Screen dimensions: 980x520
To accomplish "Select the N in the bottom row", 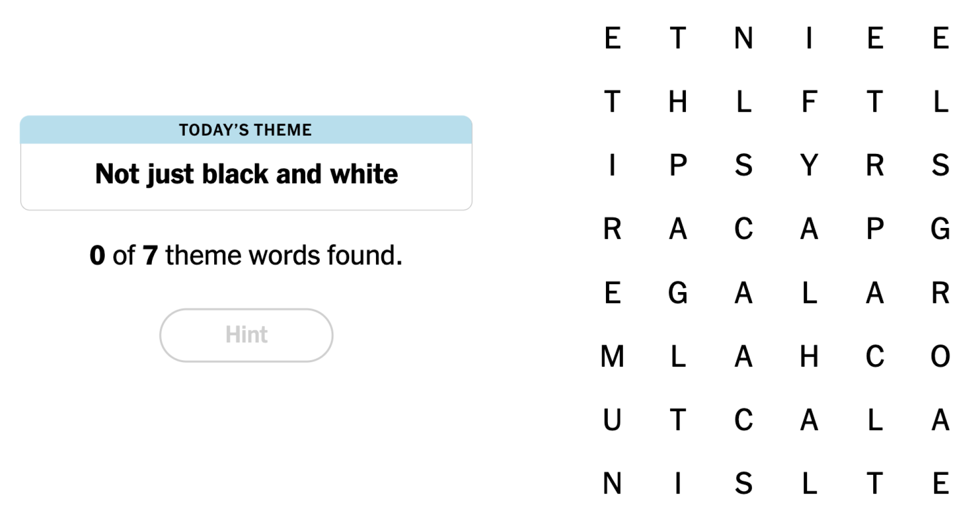I will (612, 484).
